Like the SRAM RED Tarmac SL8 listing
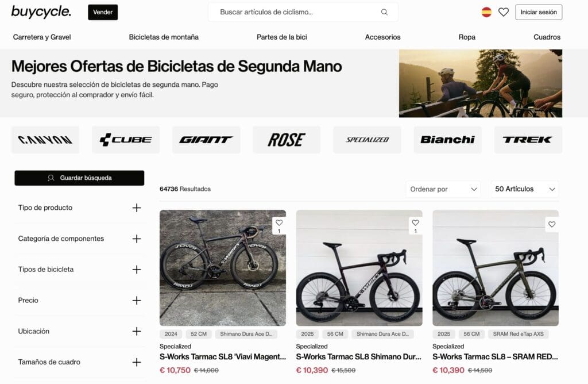This screenshot has width=588, height=384. click(x=552, y=224)
